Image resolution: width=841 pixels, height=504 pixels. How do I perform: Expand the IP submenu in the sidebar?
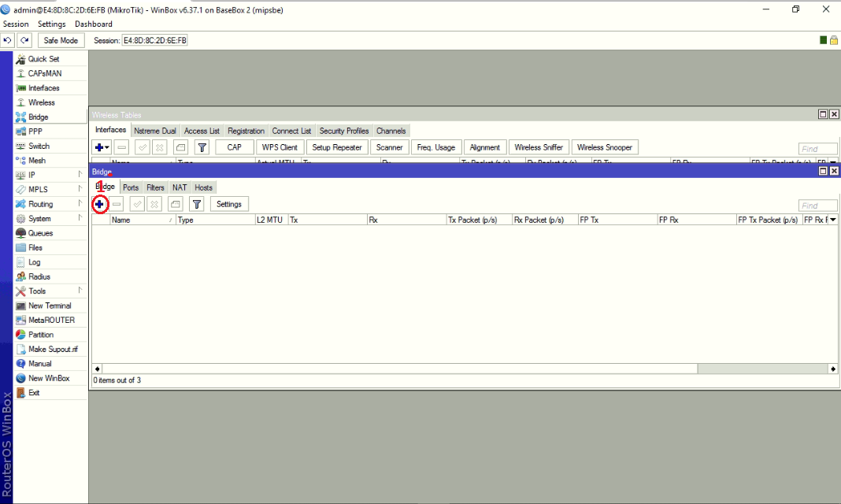(x=79, y=175)
